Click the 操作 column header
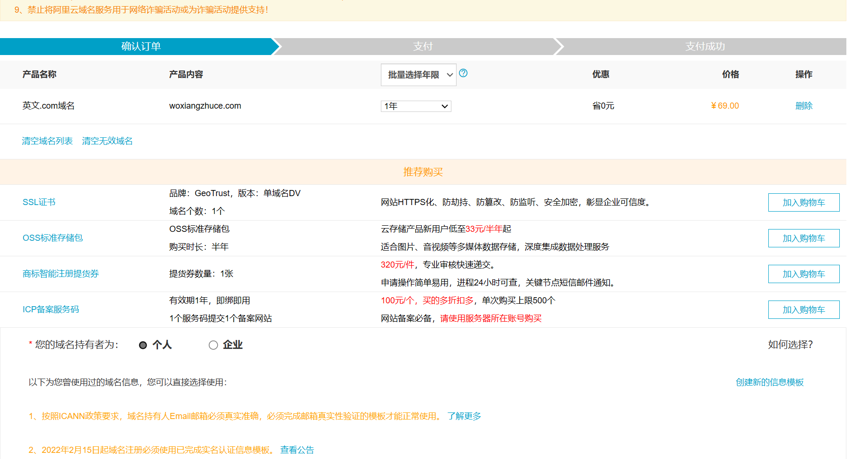The height and width of the screenshot is (459, 868). tap(804, 74)
